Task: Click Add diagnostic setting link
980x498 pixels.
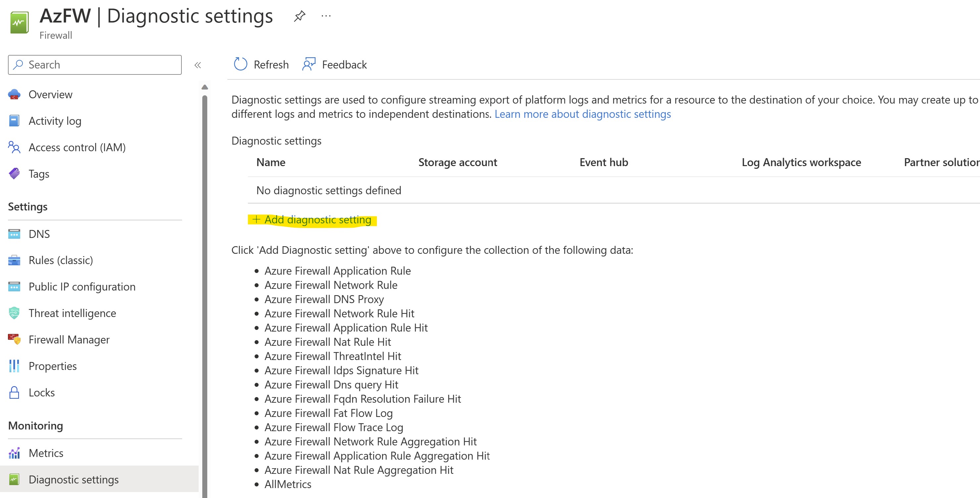Action: tap(312, 220)
